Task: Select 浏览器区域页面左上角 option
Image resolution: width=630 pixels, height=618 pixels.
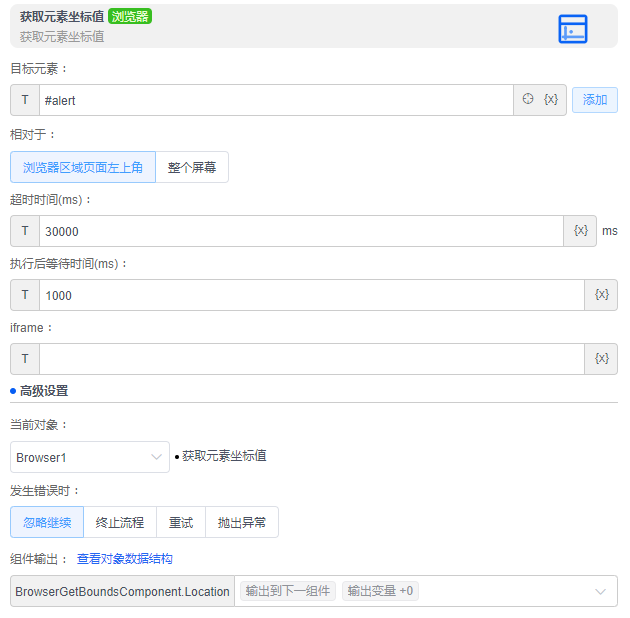Action: coord(83,167)
